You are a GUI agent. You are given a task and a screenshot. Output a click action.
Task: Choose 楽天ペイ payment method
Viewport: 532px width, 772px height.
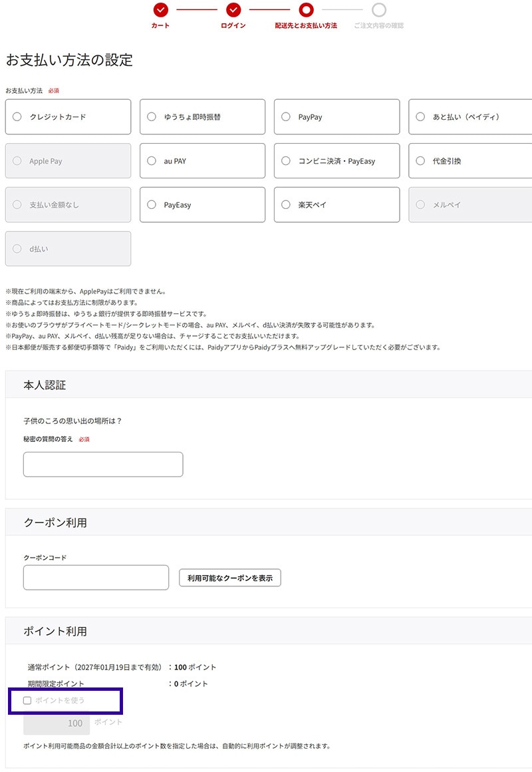point(336,205)
